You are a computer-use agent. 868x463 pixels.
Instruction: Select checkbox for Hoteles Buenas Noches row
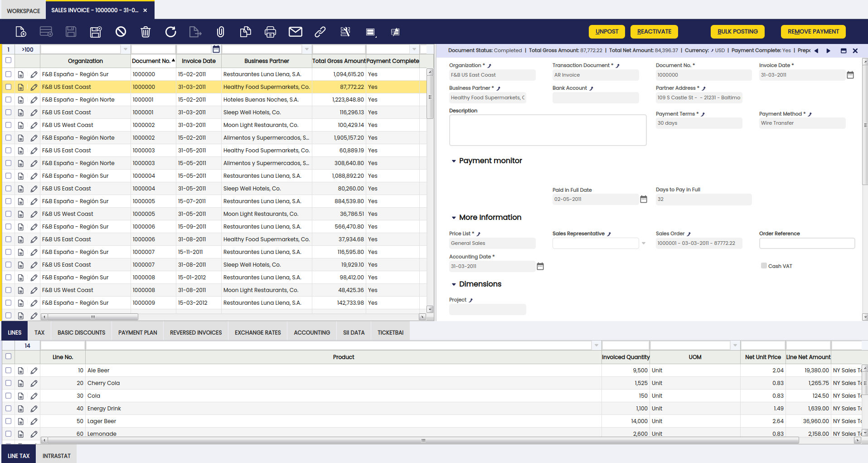point(8,99)
